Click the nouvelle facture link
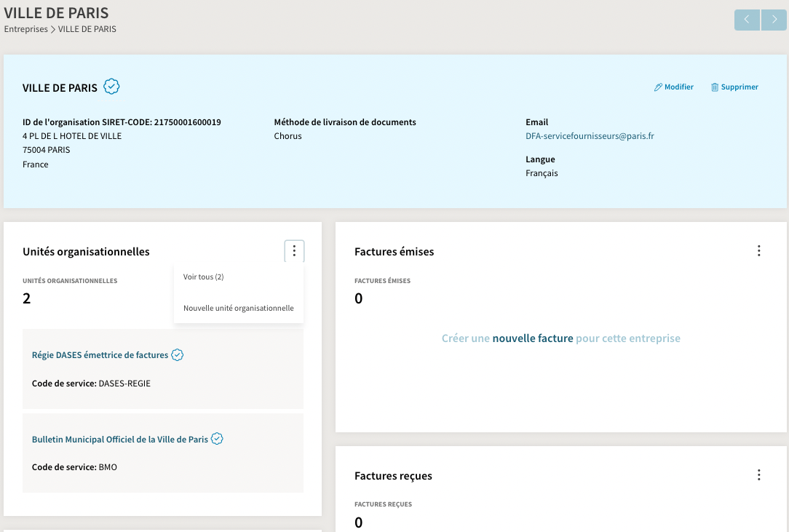 [533, 338]
